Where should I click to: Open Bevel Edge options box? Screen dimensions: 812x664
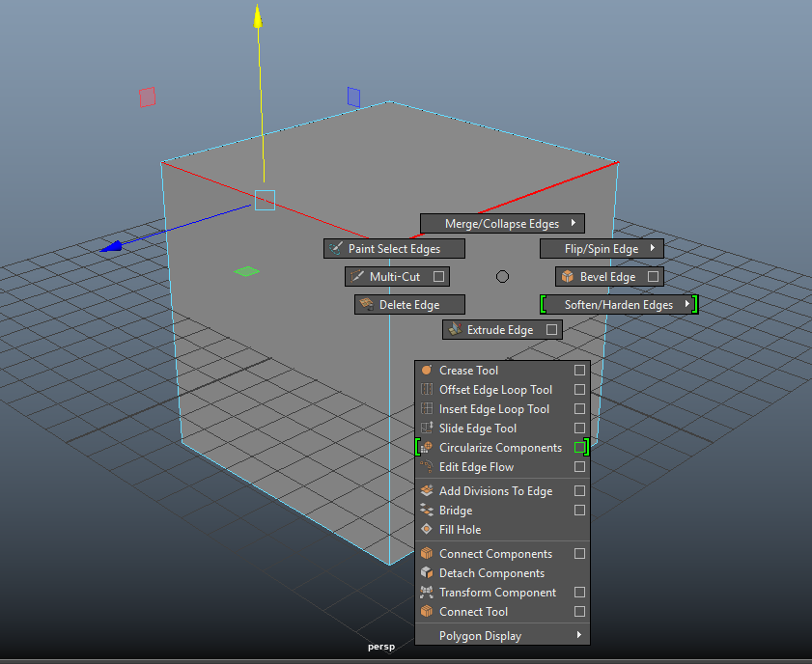click(653, 276)
